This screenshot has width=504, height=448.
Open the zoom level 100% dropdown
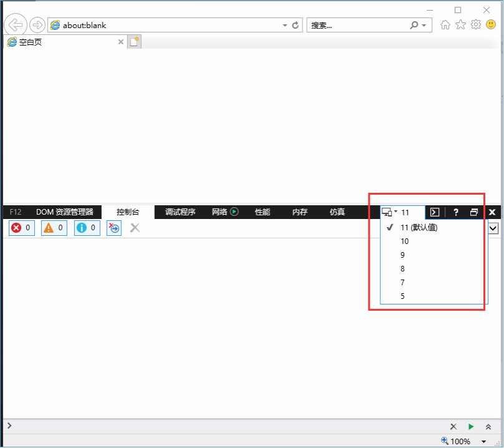pos(483,441)
